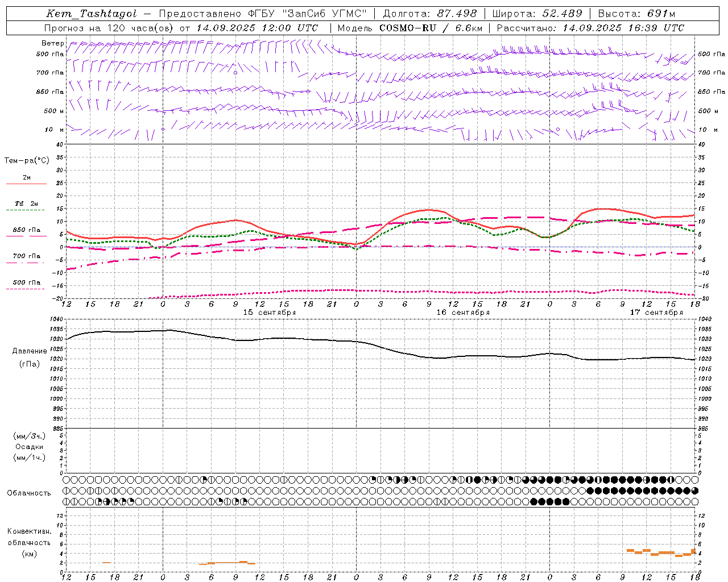Click the model name COSMO-RU / 6.6км

[431, 28]
